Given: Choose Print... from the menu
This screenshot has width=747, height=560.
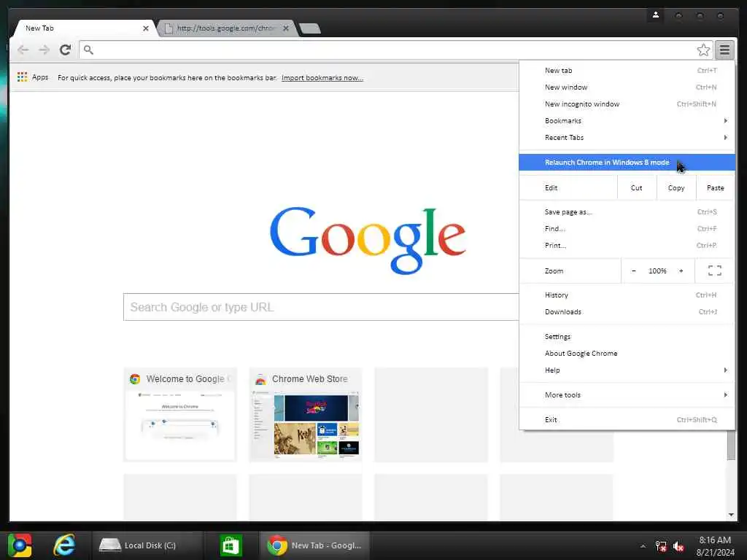Looking at the screenshot, I should tap(627, 245).
